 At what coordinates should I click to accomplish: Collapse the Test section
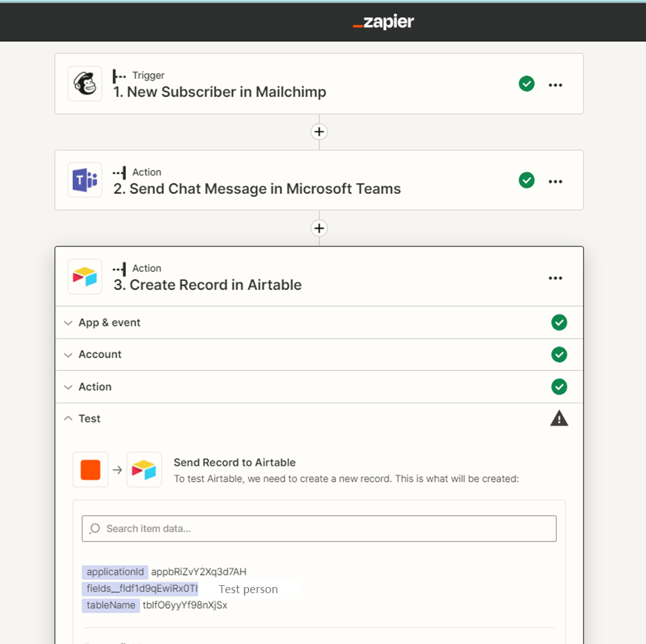(319, 419)
